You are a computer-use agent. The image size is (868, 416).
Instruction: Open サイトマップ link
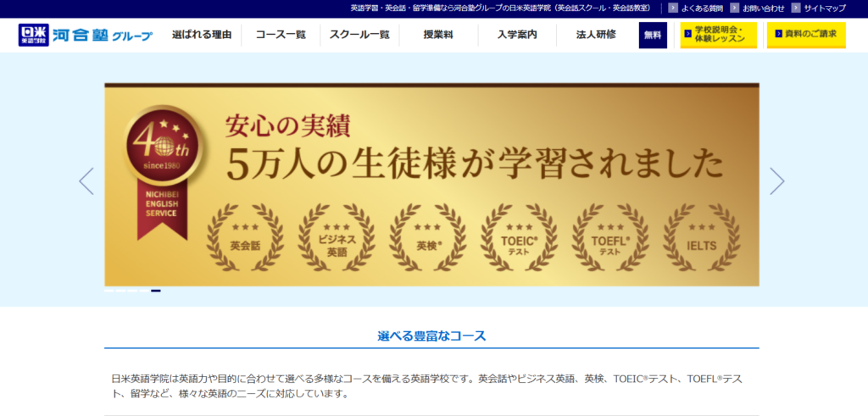coord(825,8)
